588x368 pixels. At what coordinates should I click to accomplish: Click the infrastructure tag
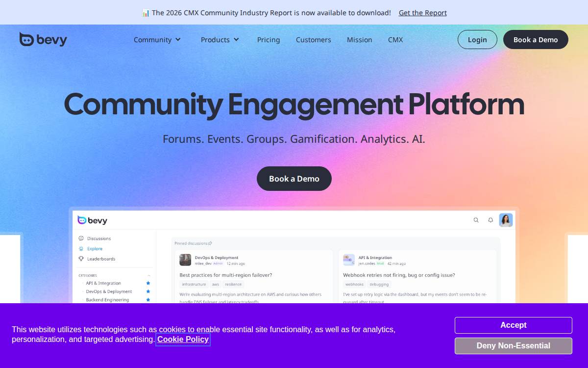[x=194, y=285]
